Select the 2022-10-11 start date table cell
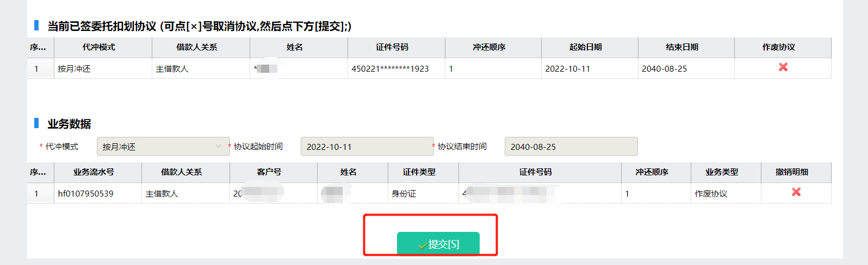 567,69
